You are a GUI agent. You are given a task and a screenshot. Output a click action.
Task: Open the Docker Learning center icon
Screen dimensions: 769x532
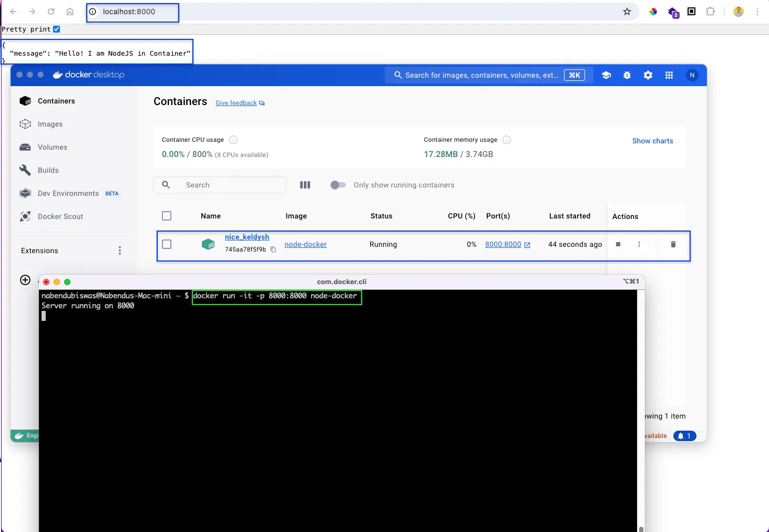(x=606, y=75)
